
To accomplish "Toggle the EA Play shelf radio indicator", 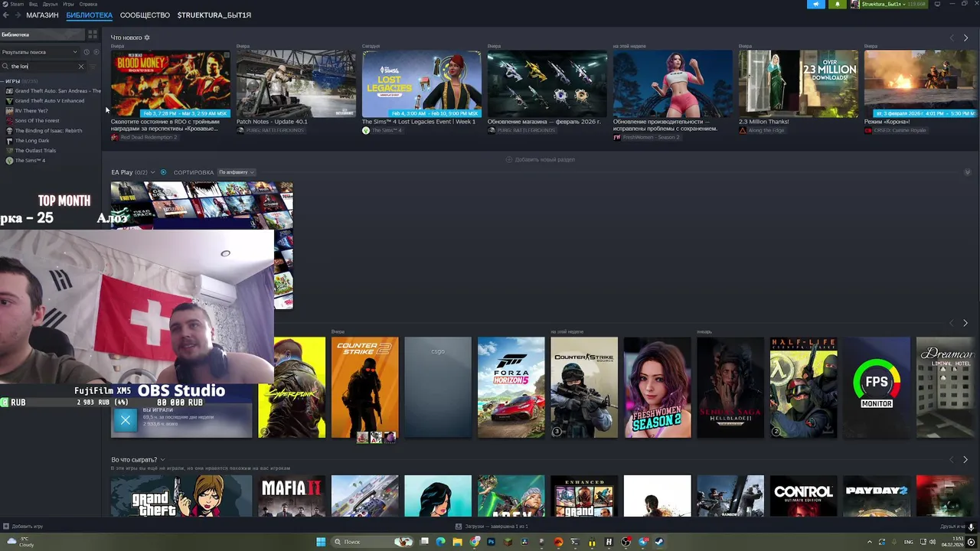I will pos(163,172).
